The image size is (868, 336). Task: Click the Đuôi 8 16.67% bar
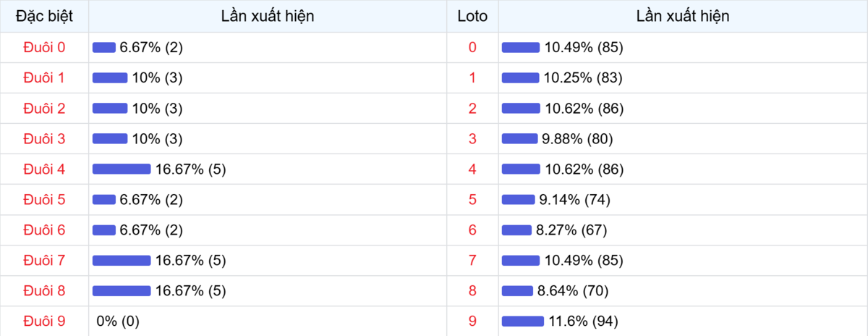(122, 291)
